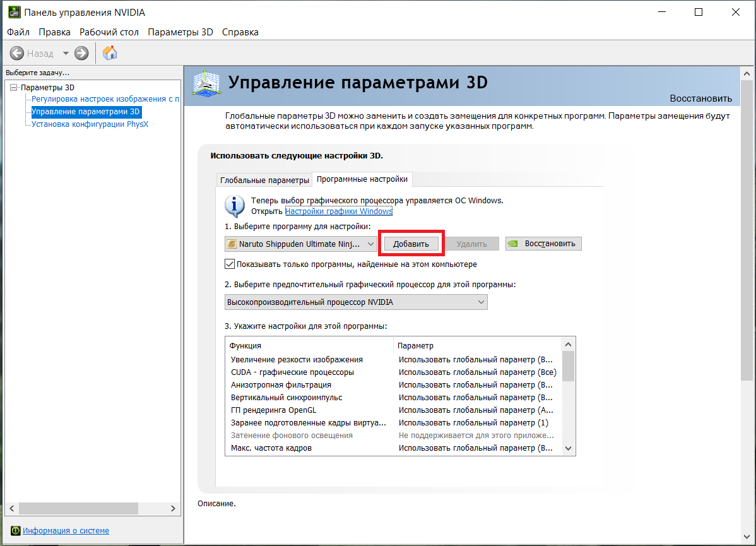Open the Рабочий стол menu
The image size is (756, 546).
(x=109, y=32)
